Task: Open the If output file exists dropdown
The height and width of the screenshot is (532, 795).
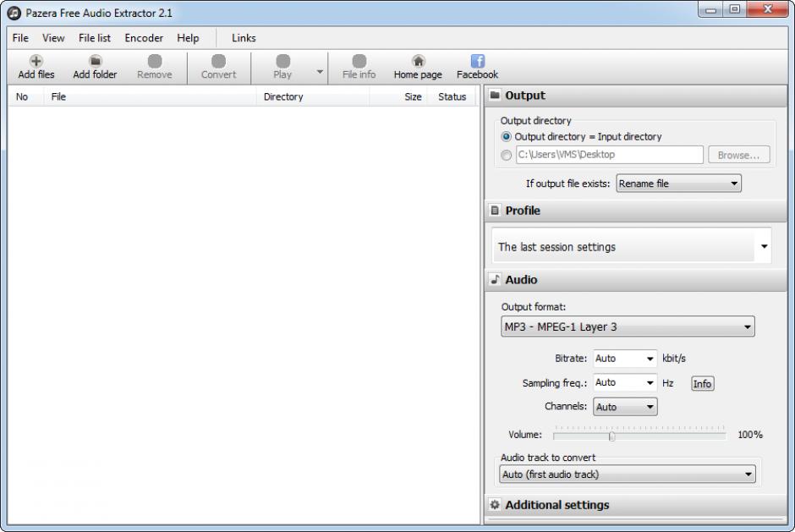Action: point(678,184)
